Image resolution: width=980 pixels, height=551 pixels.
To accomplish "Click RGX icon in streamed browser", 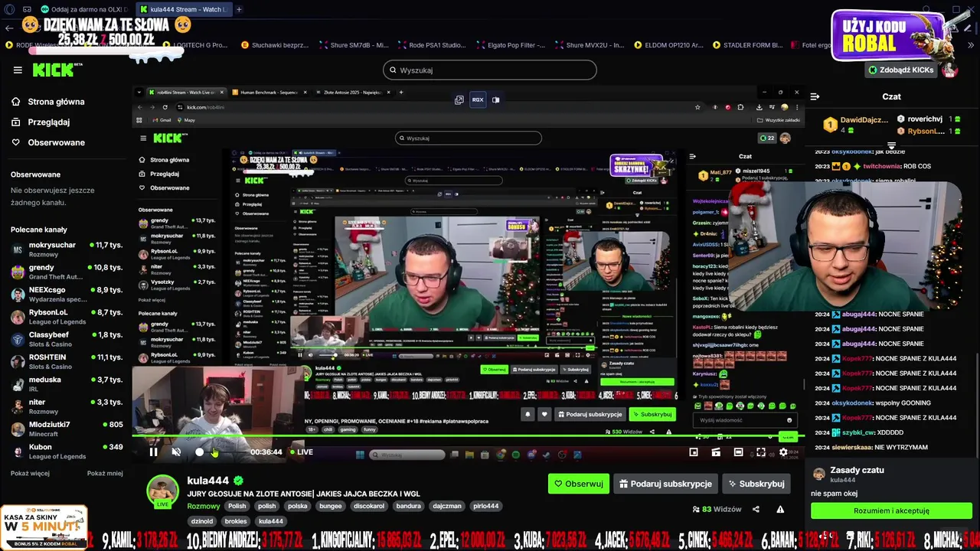I will pos(478,99).
